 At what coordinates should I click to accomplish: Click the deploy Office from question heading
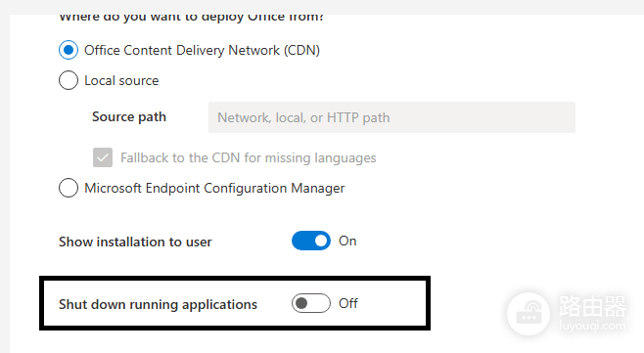[192, 18]
